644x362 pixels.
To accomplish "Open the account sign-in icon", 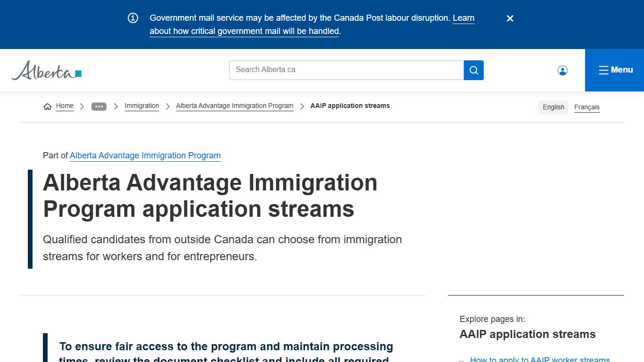I will [562, 70].
